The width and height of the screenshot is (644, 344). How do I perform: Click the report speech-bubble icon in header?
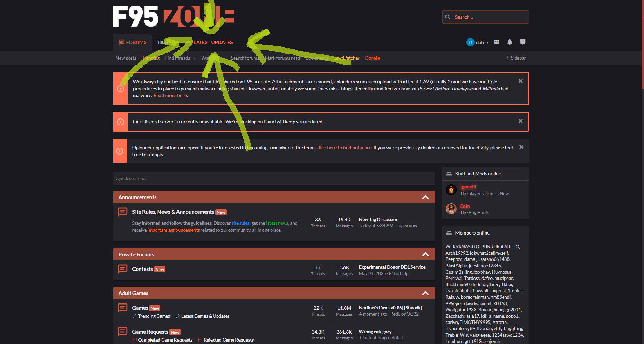pyautogui.click(x=523, y=42)
